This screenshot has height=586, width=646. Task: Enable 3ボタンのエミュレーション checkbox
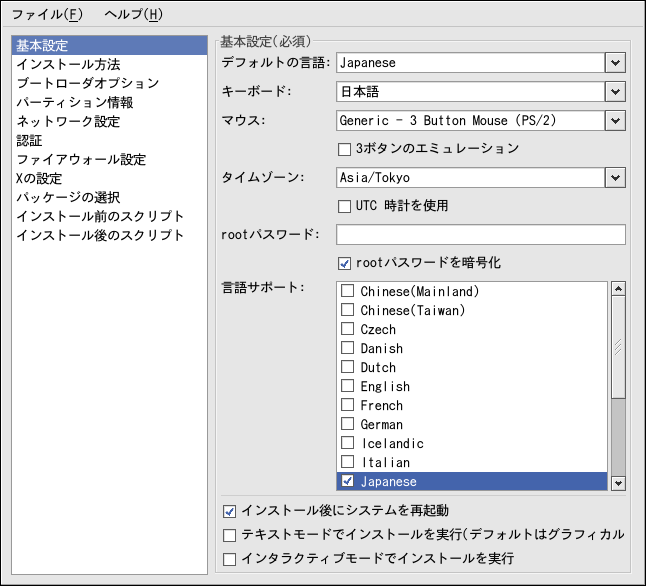pyautogui.click(x=346, y=149)
